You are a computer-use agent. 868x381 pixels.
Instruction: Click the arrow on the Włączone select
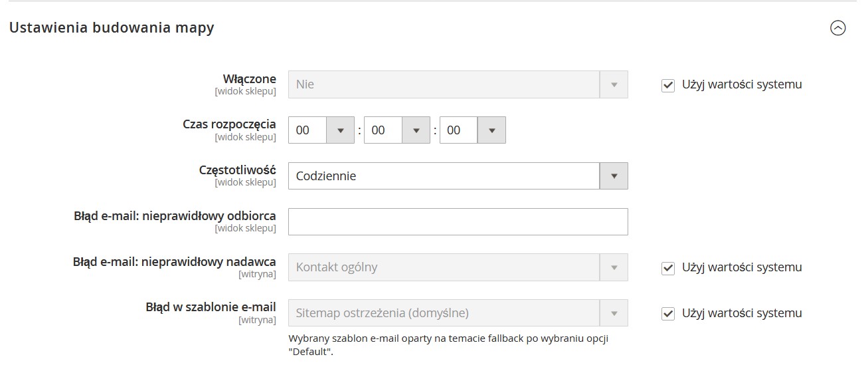coord(614,84)
